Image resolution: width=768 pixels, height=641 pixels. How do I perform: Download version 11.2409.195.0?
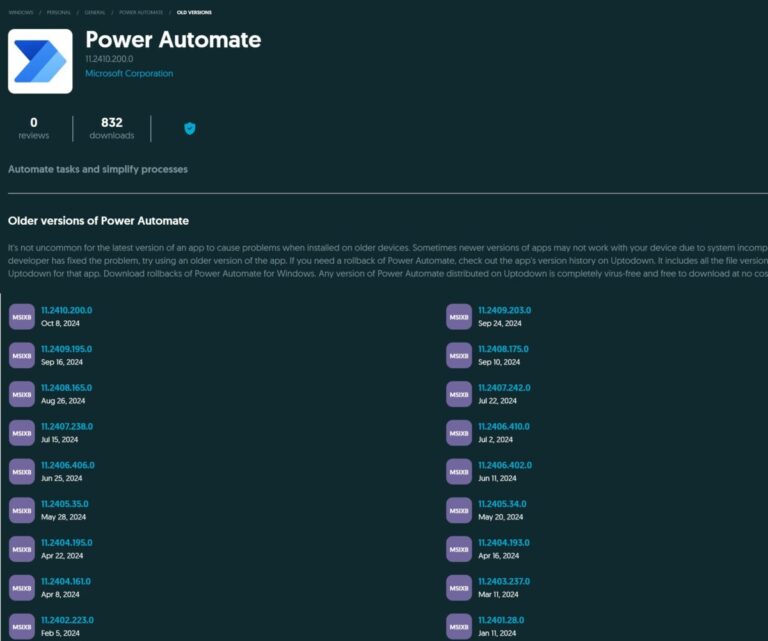(66, 349)
